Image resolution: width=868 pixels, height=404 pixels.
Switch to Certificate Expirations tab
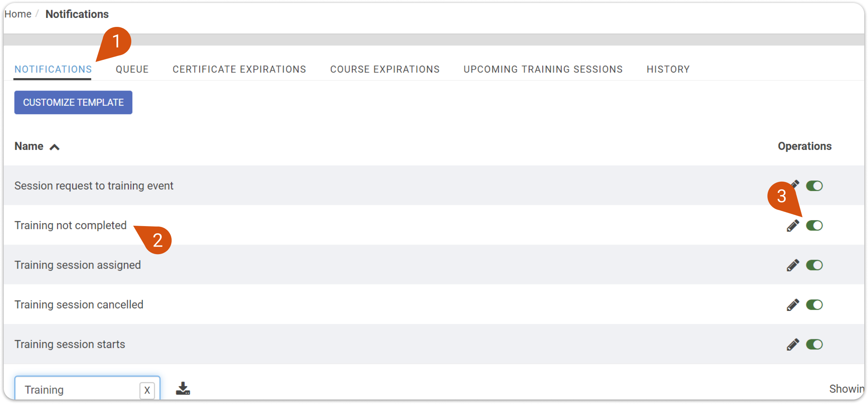tap(239, 70)
